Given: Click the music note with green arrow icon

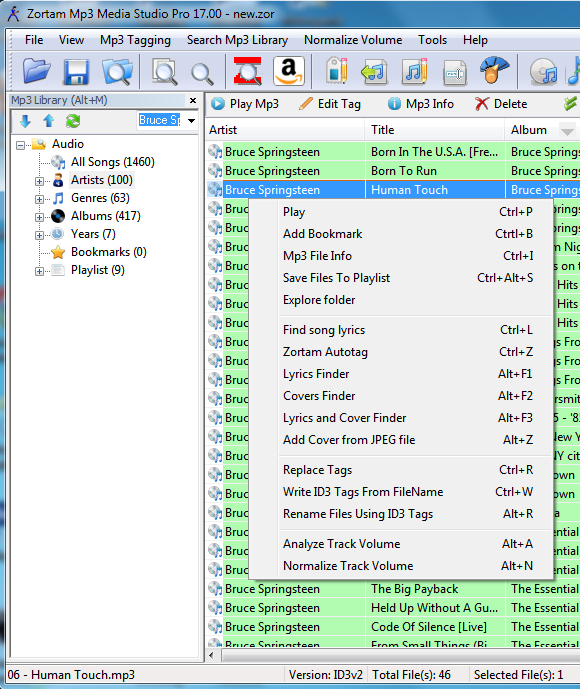Looking at the screenshot, I should 374,72.
